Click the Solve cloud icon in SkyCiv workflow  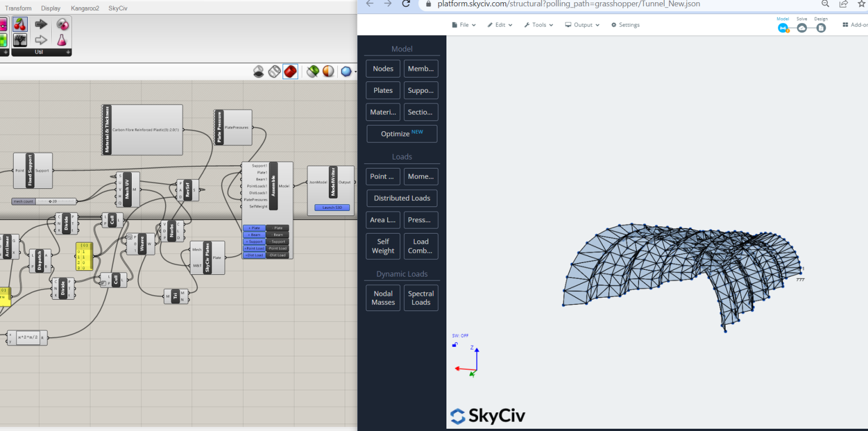pyautogui.click(x=802, y=28)
